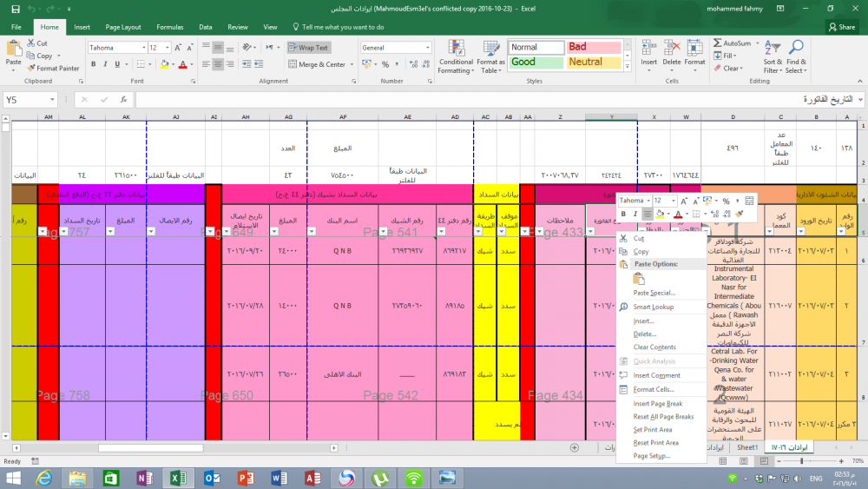Choose Cut from context menu
Image resolution: width=868 pixels, height=489 pixels.
[661, 238]
